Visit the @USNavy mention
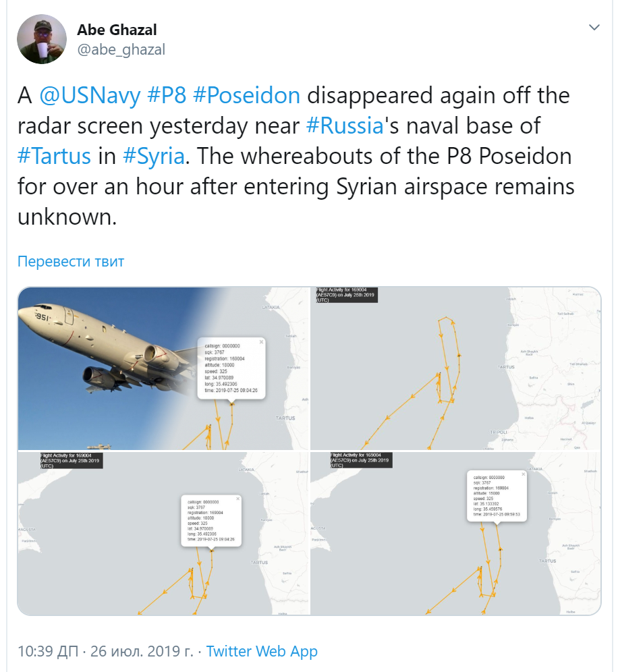This screenshot has width=618, height=672. tap(90, 95)
